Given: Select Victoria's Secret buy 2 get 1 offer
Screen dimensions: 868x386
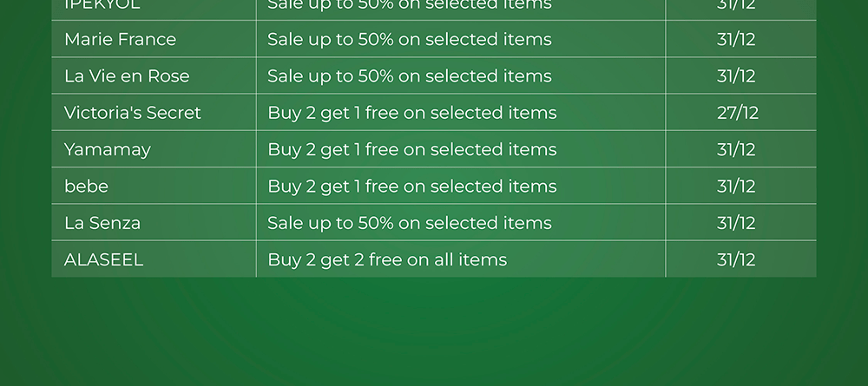Looking at the screenshot, I should [411, 113].
